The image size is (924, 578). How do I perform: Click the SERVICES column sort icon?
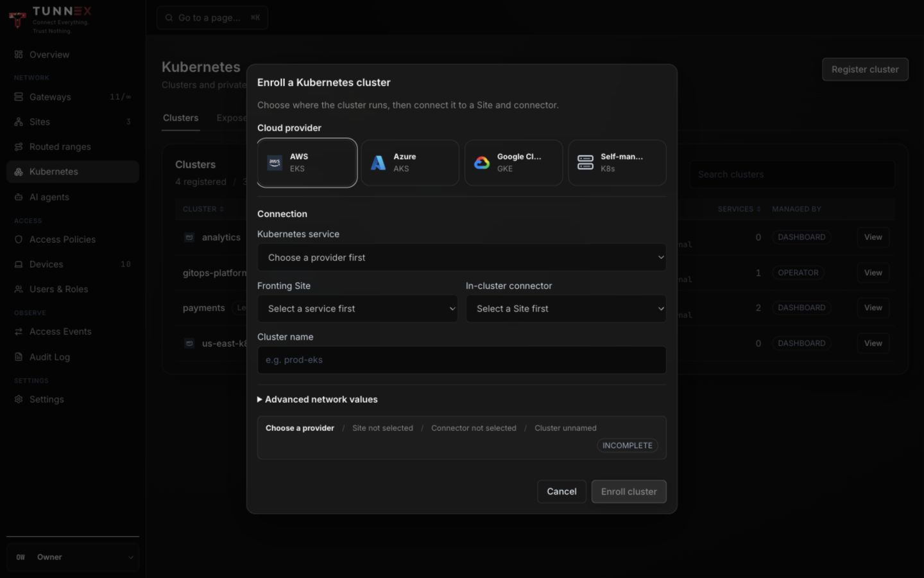(758, 209)
